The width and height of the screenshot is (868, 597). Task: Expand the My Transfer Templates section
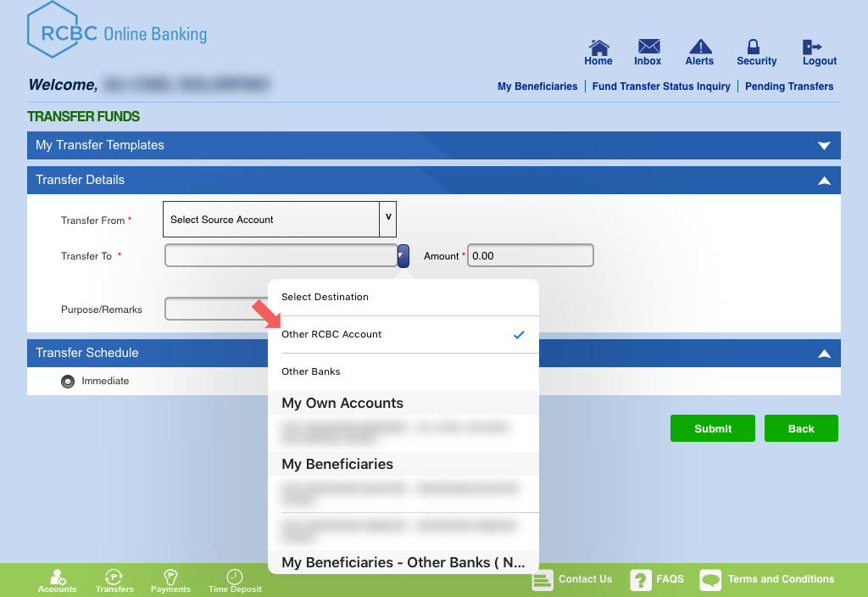point(434,145)
